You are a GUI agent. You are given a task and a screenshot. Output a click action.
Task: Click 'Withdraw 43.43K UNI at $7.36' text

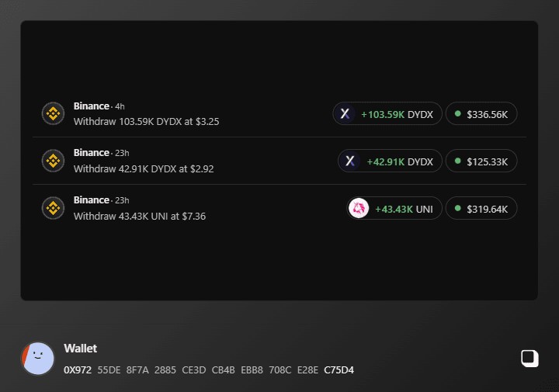point(139,216)
